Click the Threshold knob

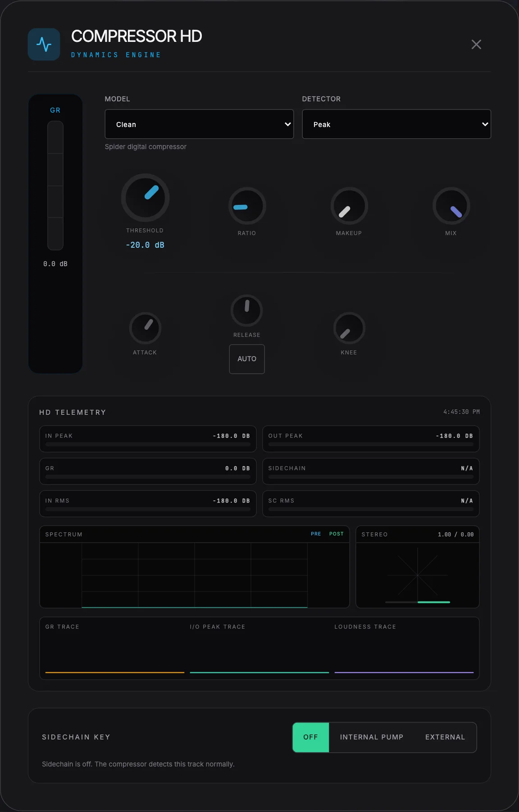pos(145,198)
